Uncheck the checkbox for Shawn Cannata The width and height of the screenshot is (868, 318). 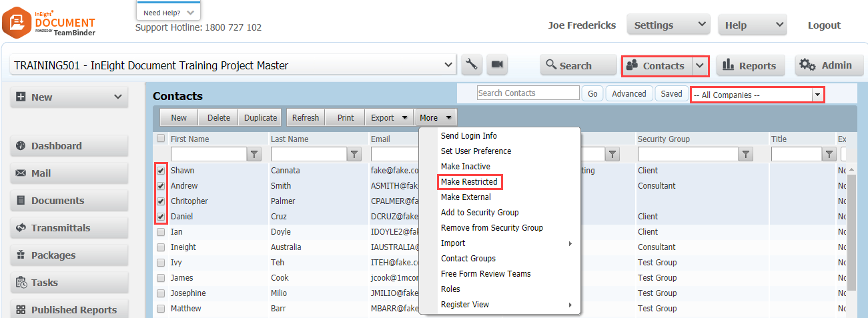[x=161, y=171]
